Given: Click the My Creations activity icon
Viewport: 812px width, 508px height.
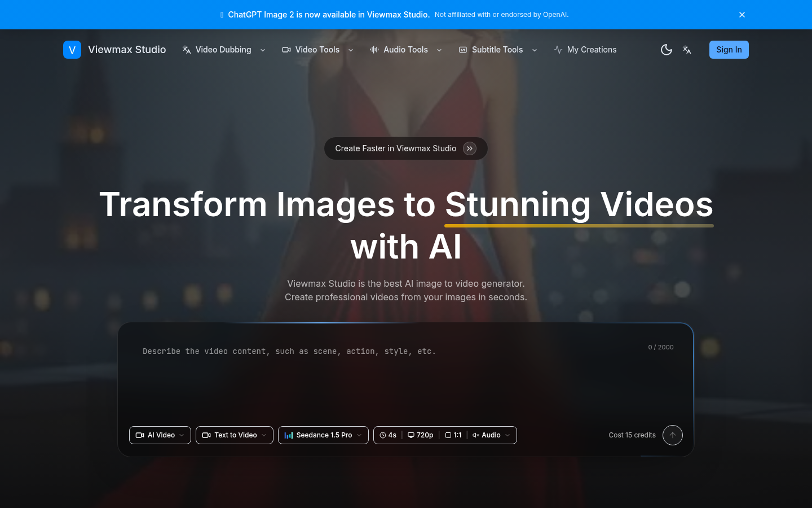Looking at the screenshot, I should pyautogui.click(x=558, y=50).
